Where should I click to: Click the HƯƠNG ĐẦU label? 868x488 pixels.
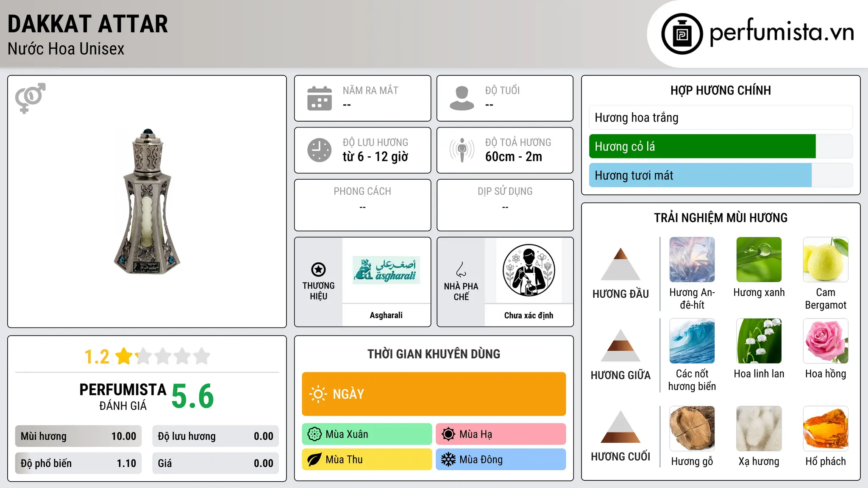point(620,294)
